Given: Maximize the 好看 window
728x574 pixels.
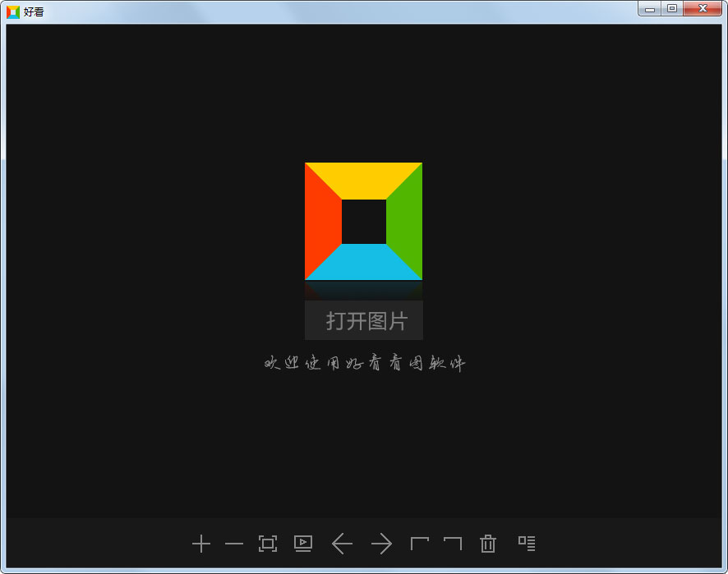Looking at the screenshot, I should click(x=672, y=9).
